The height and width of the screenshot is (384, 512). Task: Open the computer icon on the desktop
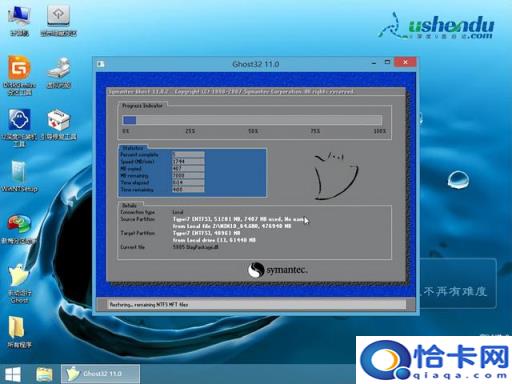point(19,21)
